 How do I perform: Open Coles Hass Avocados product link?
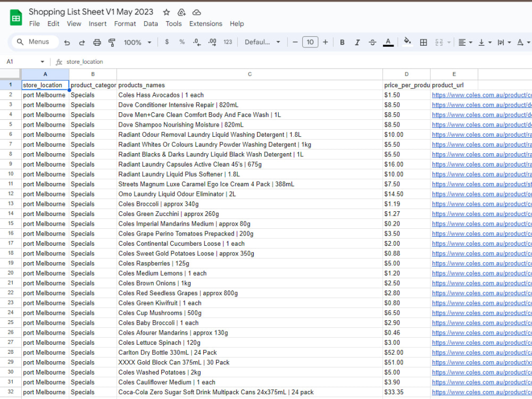(x=482, y=95)
